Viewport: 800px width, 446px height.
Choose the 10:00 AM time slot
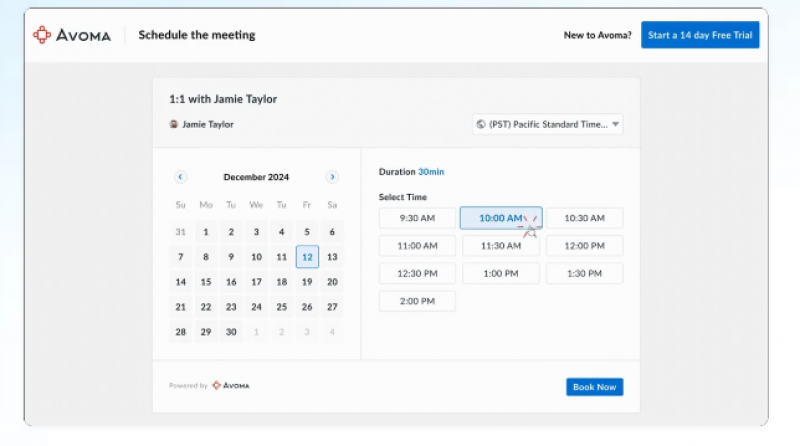(x=500, y=218)
